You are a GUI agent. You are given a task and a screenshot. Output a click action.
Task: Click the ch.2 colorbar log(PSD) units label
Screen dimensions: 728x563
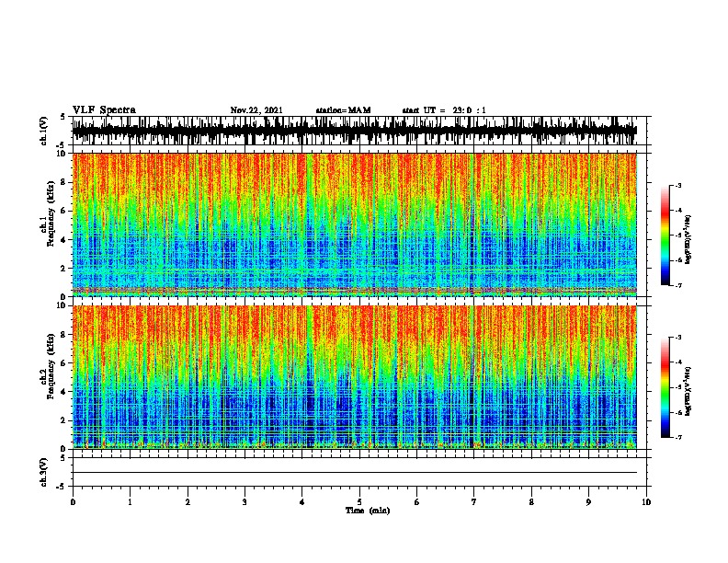[688, 391]
